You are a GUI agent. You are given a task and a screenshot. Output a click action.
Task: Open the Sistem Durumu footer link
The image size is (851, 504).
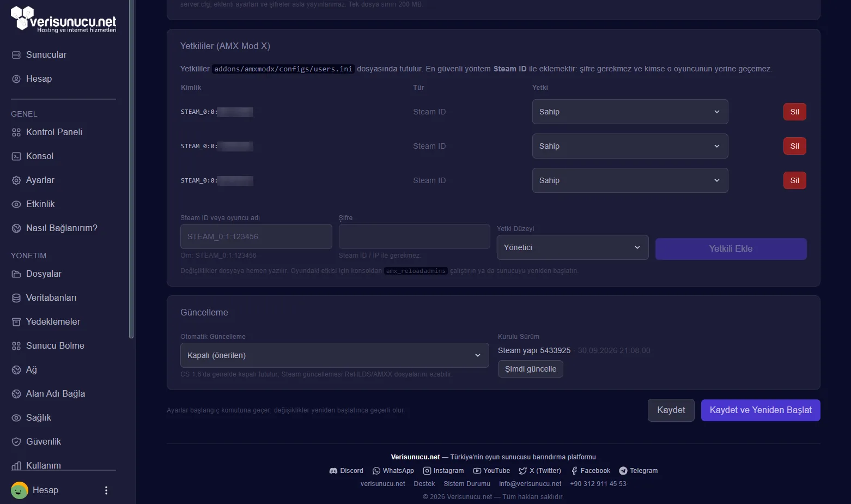(467, 484)
